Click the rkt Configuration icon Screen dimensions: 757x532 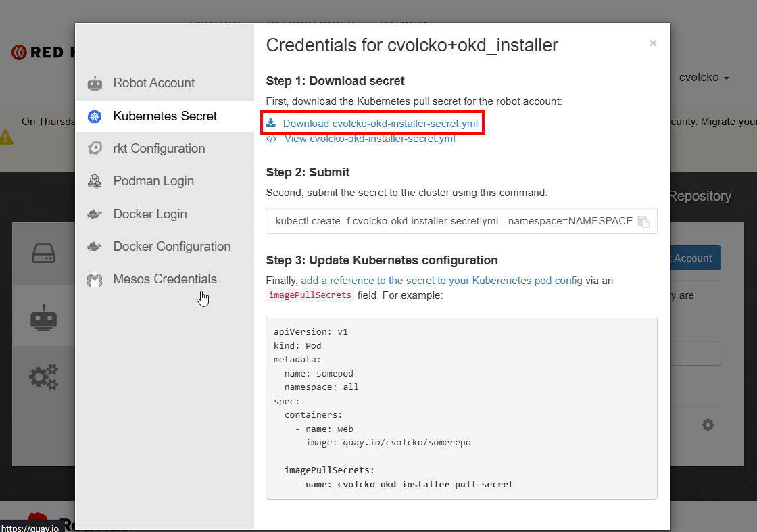coord(95,149)
